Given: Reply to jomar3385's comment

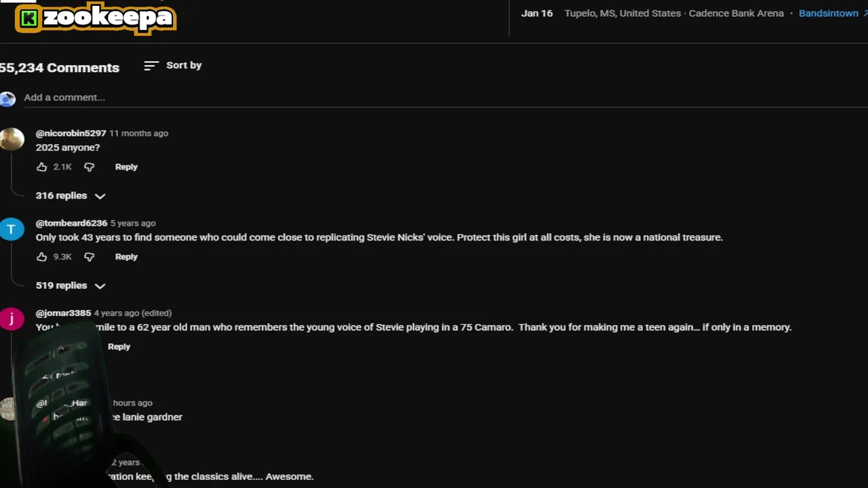Looking at the screenshot, I should coord(119,346).
